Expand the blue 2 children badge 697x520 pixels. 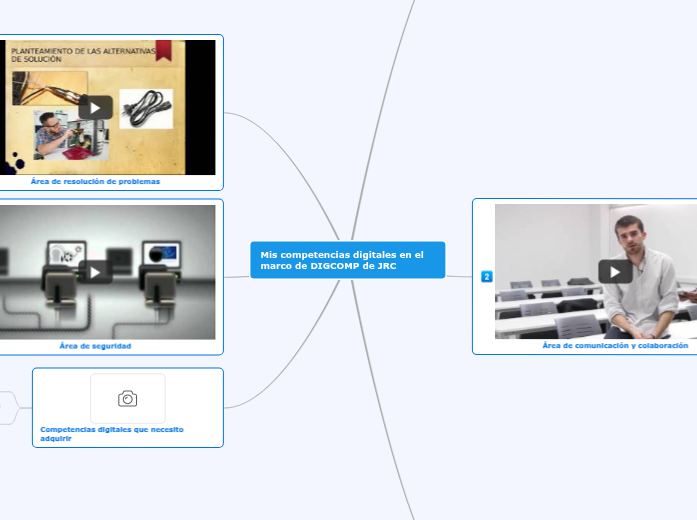click(487, 276)
